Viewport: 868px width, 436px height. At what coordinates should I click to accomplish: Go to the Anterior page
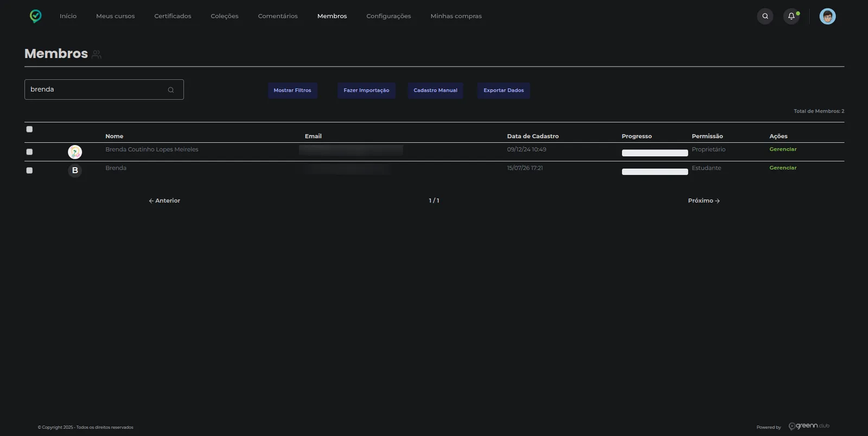[164, 201]
